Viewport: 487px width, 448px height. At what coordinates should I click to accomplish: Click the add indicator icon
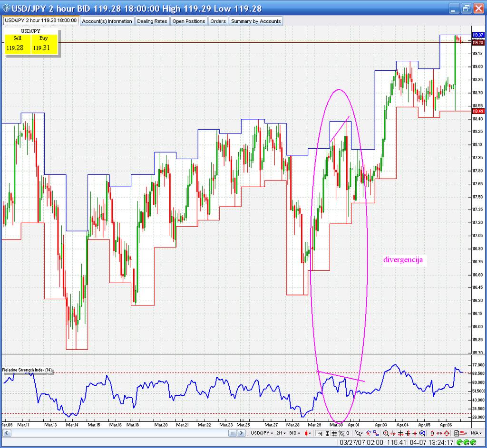[x=369, y=433]
